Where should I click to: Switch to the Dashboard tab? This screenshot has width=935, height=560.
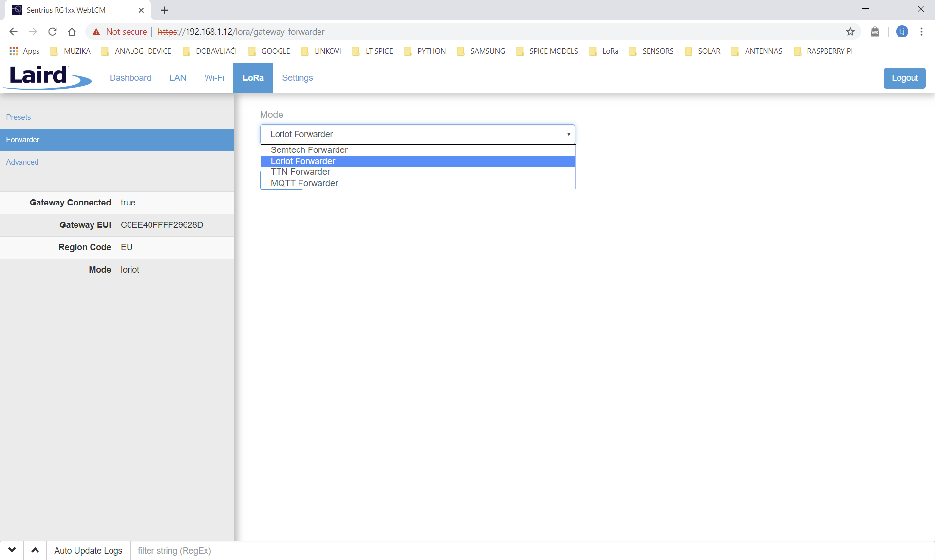pos(130,78)
